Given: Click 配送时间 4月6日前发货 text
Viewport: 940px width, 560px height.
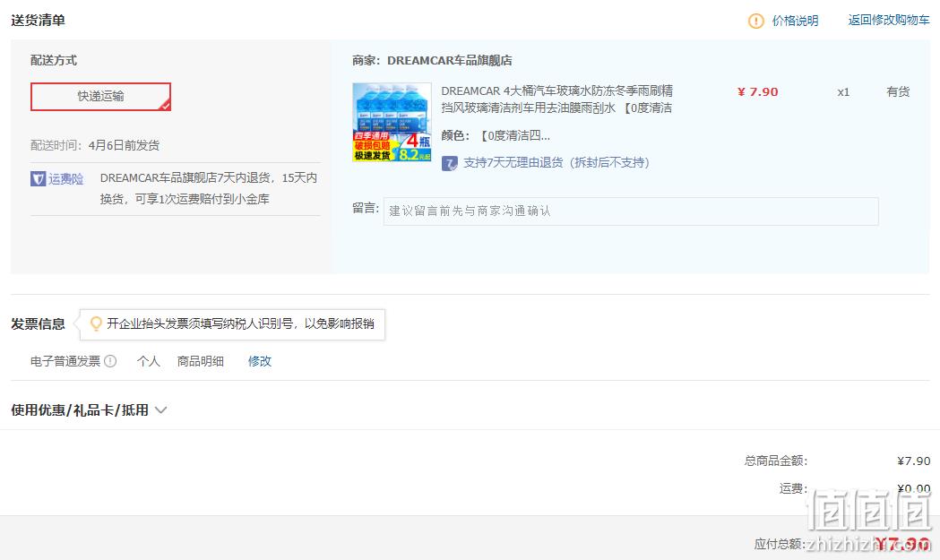Looking at the screenshot, I should tap(95, 145).
